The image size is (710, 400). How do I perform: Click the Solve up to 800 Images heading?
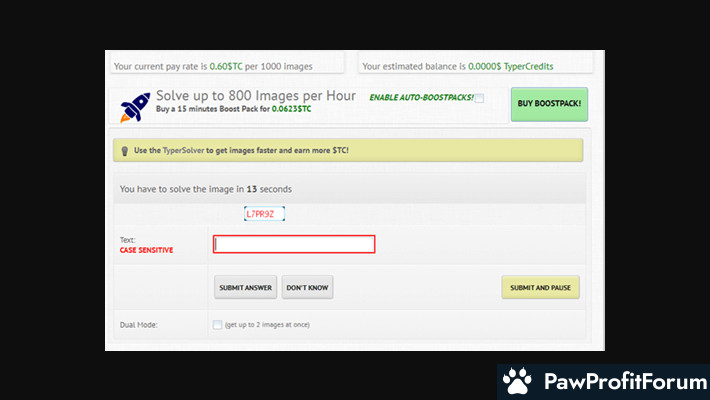coord(256,96)
